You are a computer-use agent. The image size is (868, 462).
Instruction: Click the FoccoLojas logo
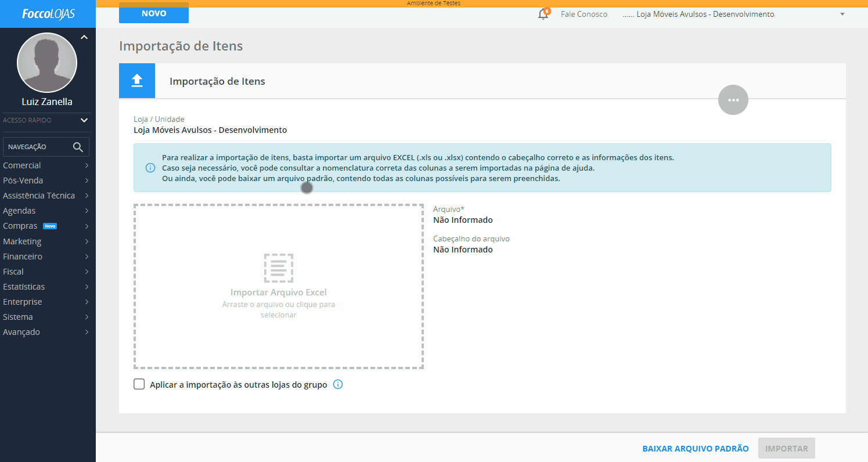coord(48,14)
